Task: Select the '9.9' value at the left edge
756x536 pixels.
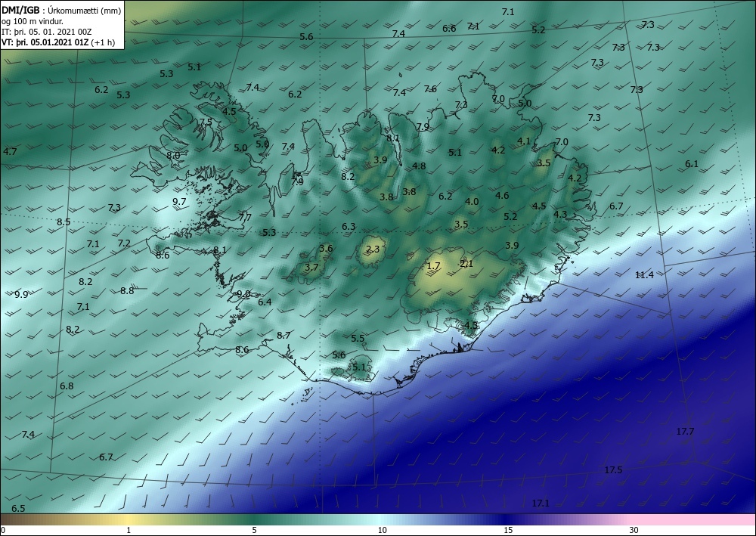Action: coord(21,295)
